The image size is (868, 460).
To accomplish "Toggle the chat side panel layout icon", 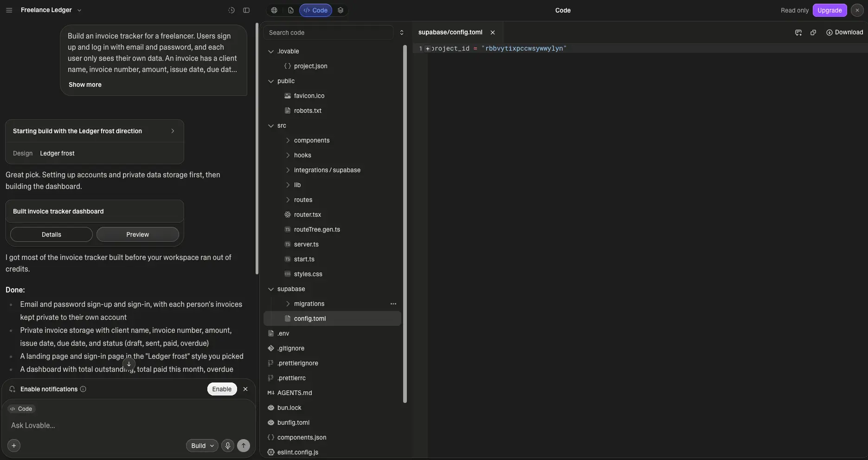I will [x=246, y=10].
